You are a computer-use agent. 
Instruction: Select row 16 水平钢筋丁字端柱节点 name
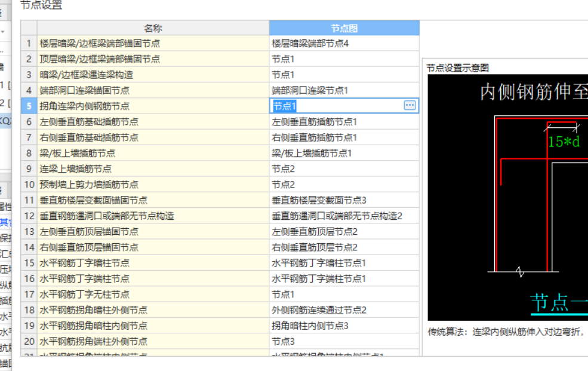[x=153, y=279]
